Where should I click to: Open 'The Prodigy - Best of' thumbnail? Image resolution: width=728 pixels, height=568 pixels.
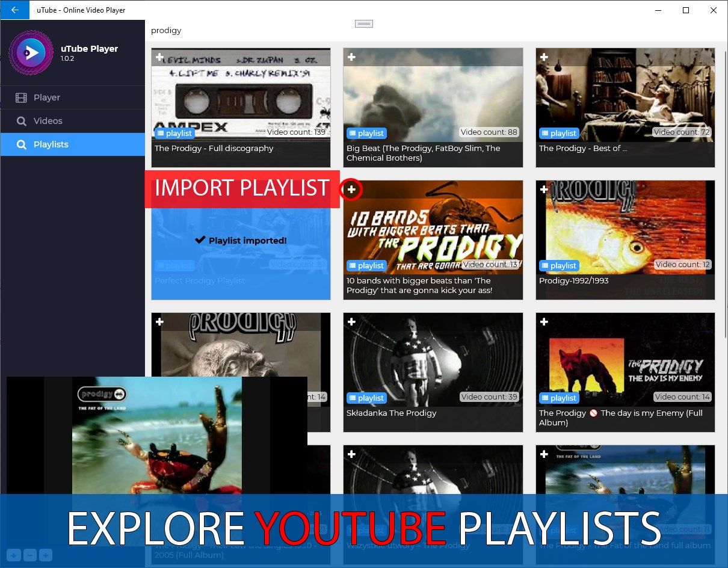tap(625, 94)
